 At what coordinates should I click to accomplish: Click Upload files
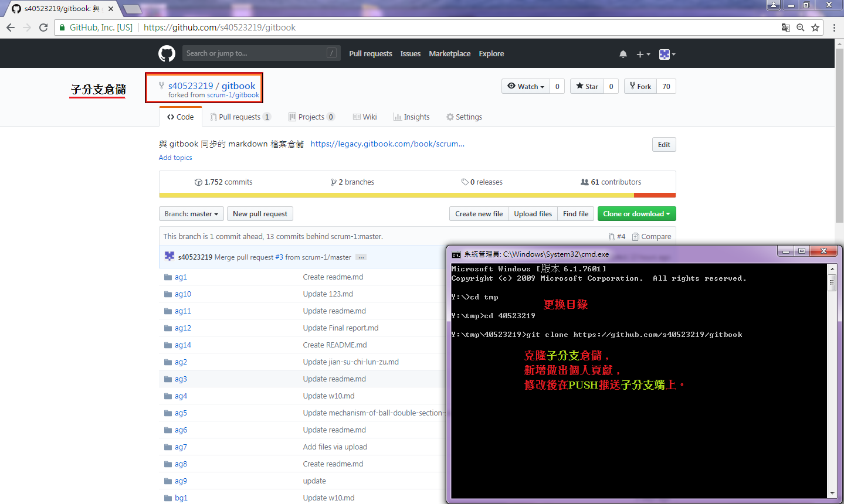(x=533, y=214)
